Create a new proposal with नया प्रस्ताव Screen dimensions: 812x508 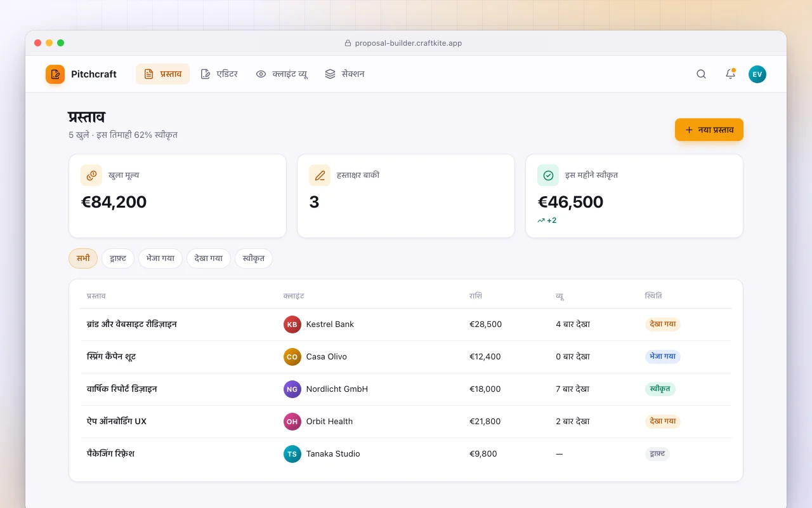tap(709, 130)
